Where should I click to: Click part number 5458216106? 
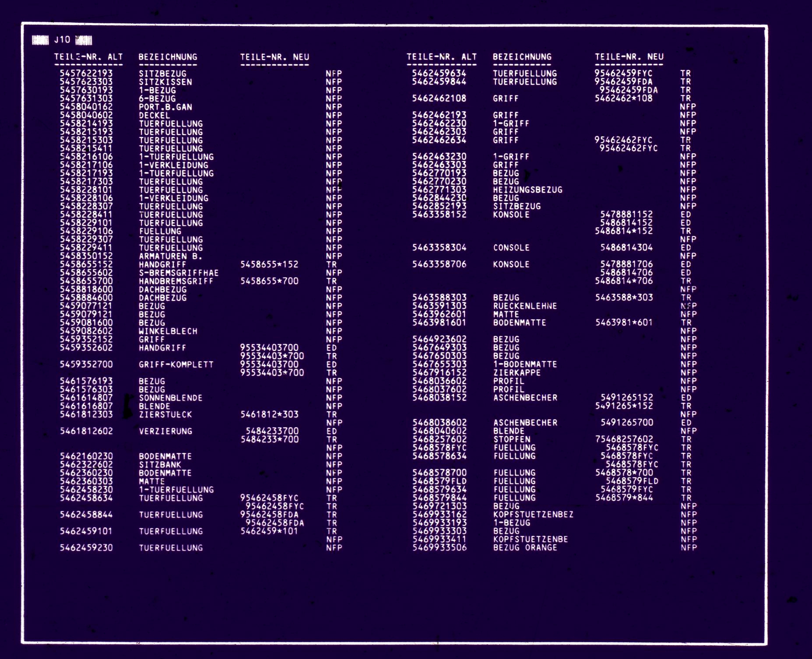click(86, 157)
